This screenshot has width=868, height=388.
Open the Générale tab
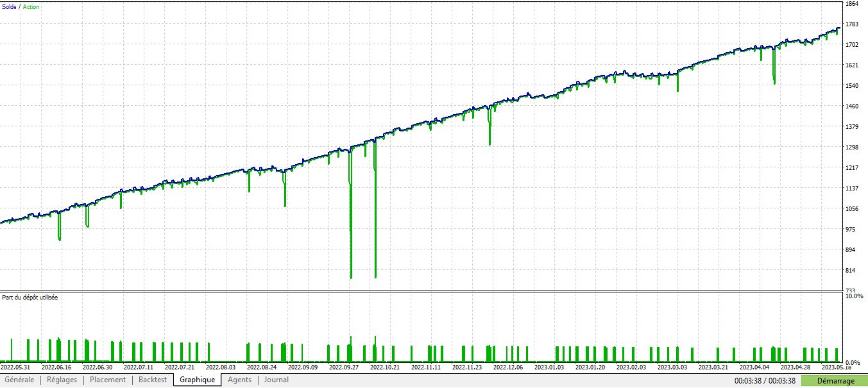tap(19, 380)
